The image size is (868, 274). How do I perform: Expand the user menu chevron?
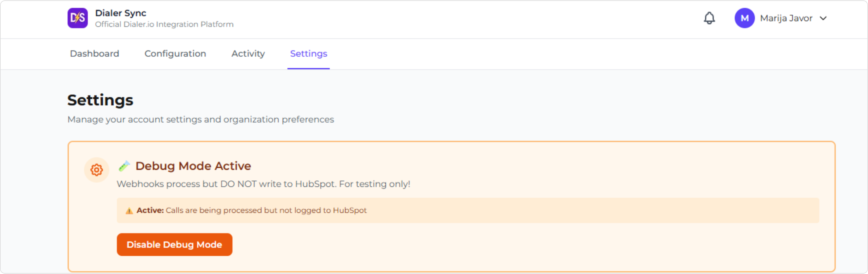point(823,18)
